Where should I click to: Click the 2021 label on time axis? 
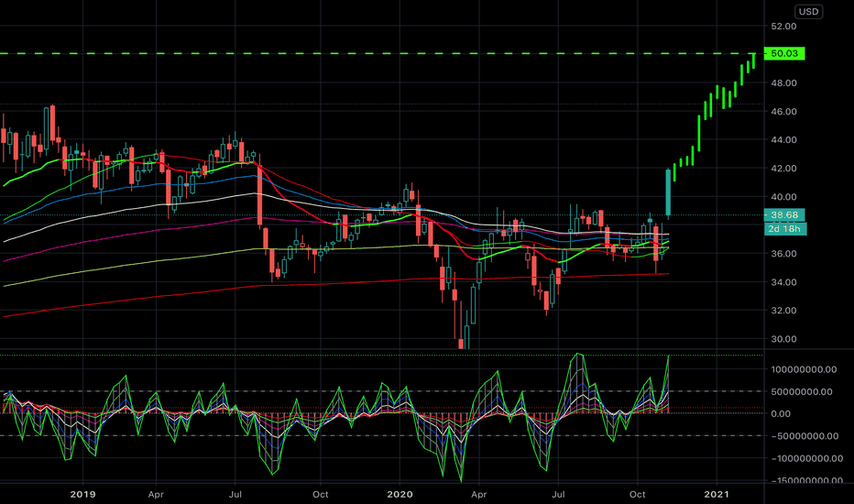click(x=717, y=494)
